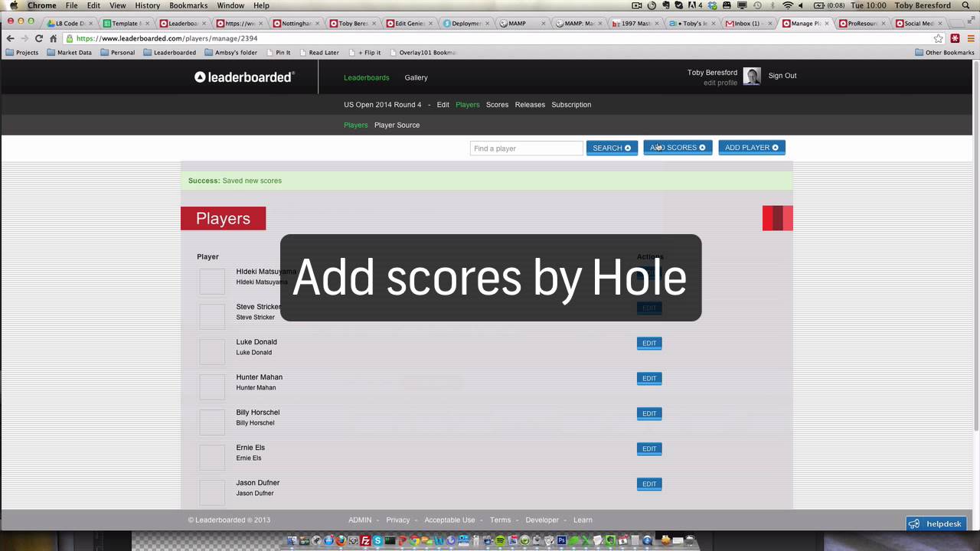Click the ADD SCORES button

click(678, 148)
